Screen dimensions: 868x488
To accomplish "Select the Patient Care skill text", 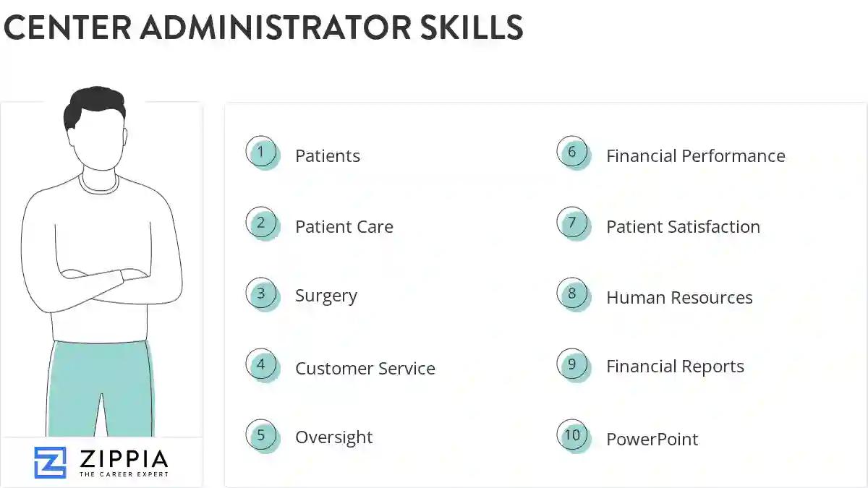I will click(344, 227).
